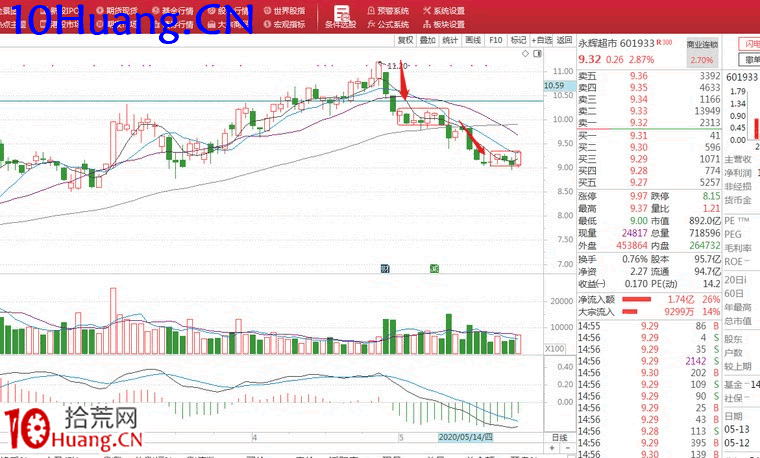Zoom in chart with + button
The image size is (760, 458).
(552, 448)
